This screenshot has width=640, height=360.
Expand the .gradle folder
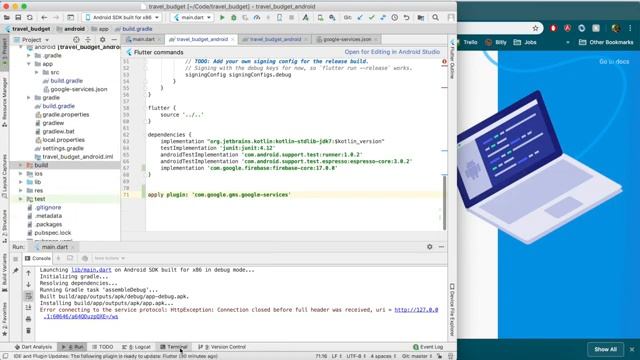click(29, 56)
